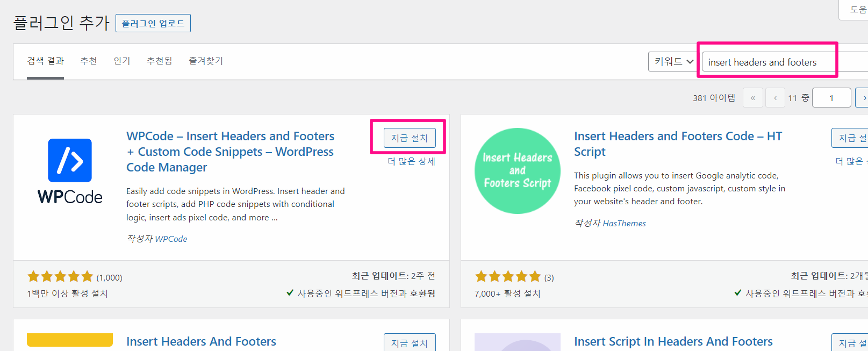Viewport: 868px width, 351px height.
Task: Click the WPCode plugin logo icon
Action: (x=70, y=171)
